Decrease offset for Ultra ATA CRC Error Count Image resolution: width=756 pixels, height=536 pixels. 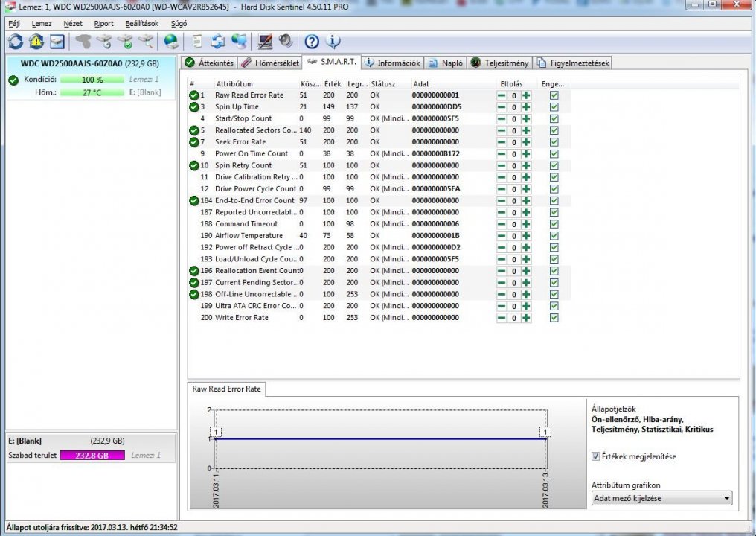click(502, 307)
